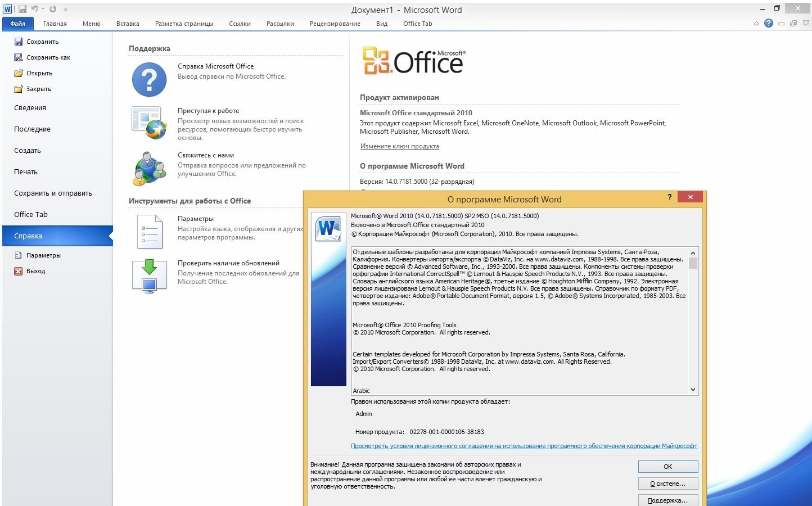Open the Undo history dropdown arrow
Screen dimensions: 812x506
pyautogui.click(x=43, y=9)
